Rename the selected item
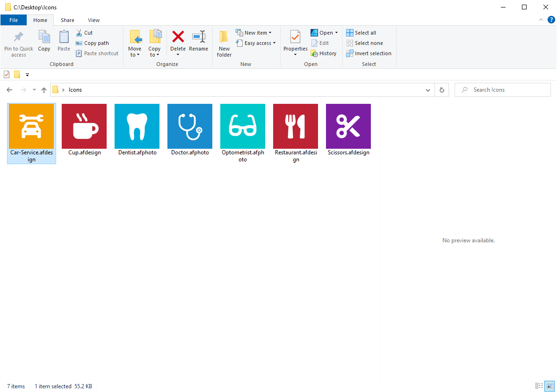557x392 pixels. (x=199, y=43)
